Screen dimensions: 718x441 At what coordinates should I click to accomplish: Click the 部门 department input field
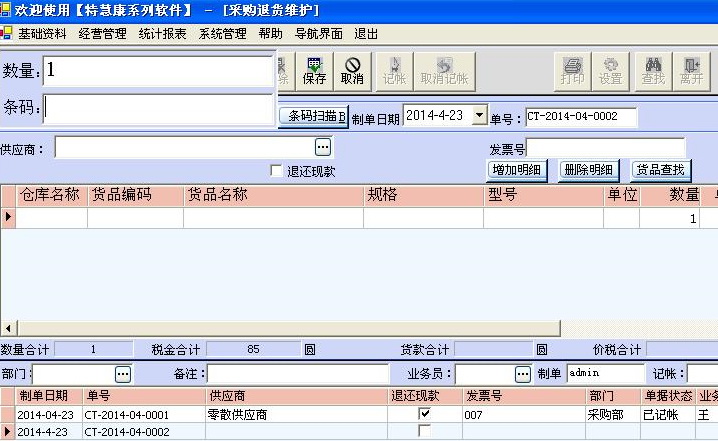[73, 374]
